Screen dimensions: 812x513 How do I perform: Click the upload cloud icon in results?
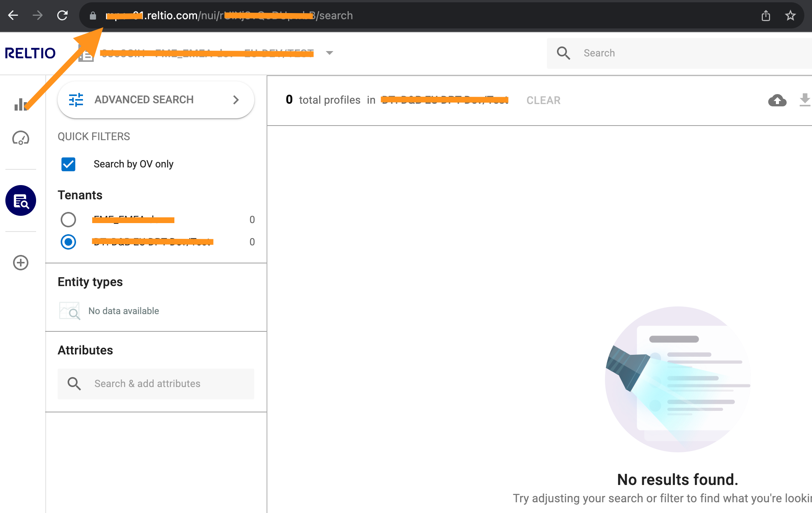(777, 100)
